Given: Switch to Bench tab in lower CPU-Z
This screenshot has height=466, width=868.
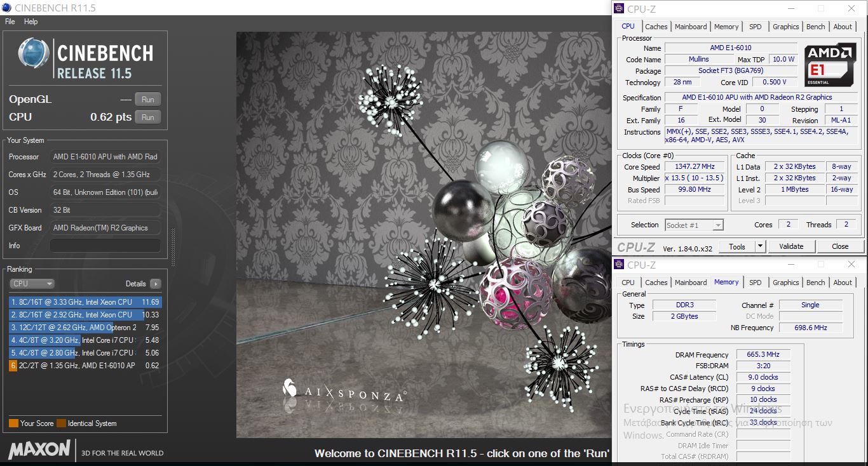Looking at the screenshot, I should [x=816, y=283].
